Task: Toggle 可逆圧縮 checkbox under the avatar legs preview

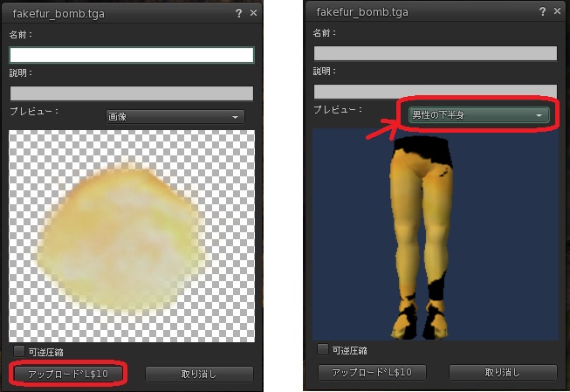Action: [x=323, y=350]
